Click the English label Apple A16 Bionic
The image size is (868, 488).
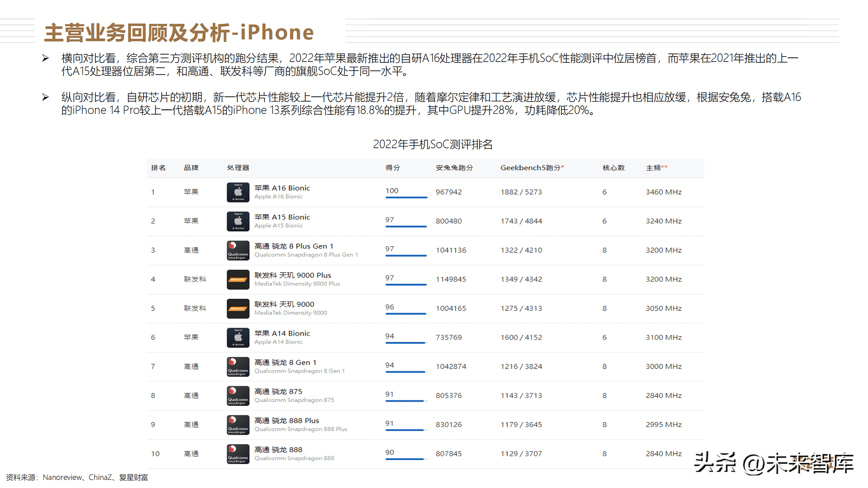pos(278,197)
